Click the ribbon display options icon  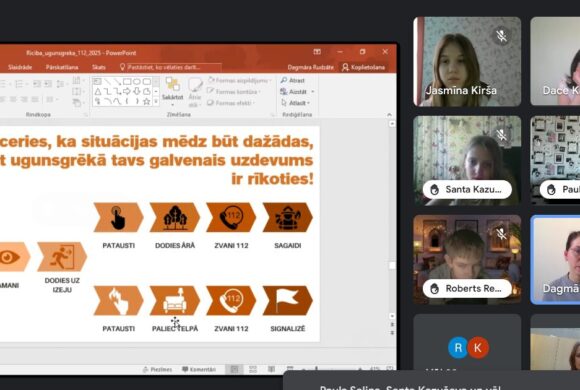(317, 52)
